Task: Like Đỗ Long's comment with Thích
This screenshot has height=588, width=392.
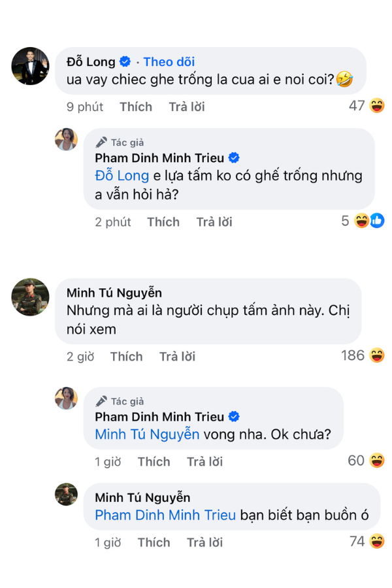Action: 136,107
